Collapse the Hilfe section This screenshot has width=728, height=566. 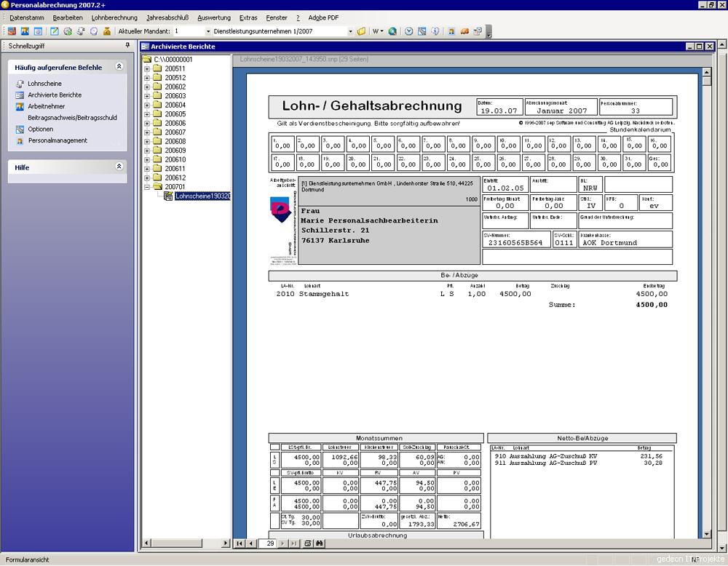click(119, 166)
